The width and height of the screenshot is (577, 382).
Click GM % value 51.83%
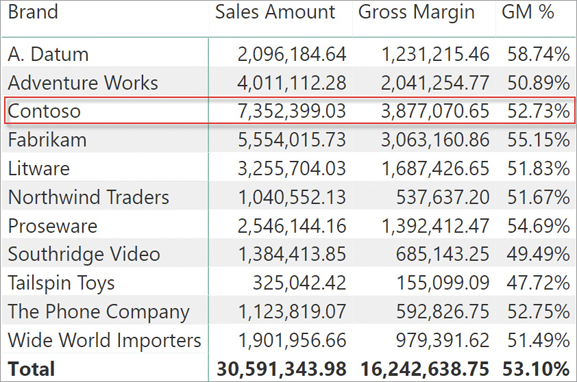pyautogui.click(x=539, y=169)
